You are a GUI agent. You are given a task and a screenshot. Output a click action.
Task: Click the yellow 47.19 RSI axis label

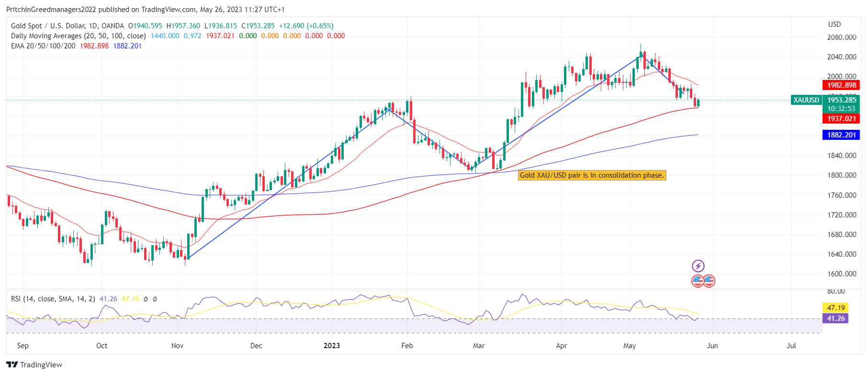[x=835, y=308]
